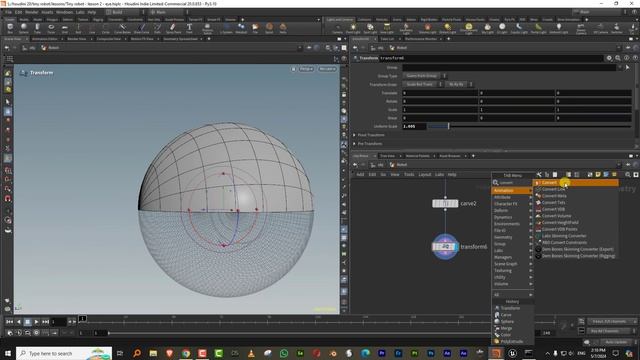Image resolution: width=640 pixels, height=360 pixels.
Task: Click the Portal Light shelf tool
Action: [538, 28]
